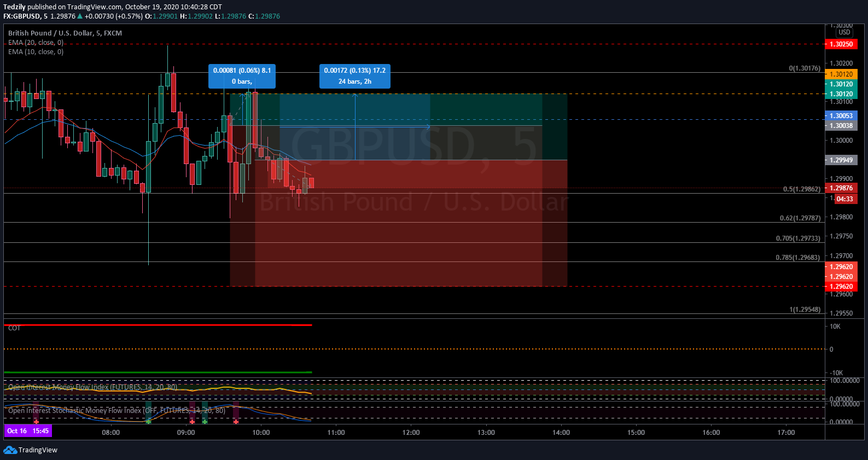
Task: Click the Open Interest Stochastic Money Flow Index legend
Action: (x=116, y=410)
